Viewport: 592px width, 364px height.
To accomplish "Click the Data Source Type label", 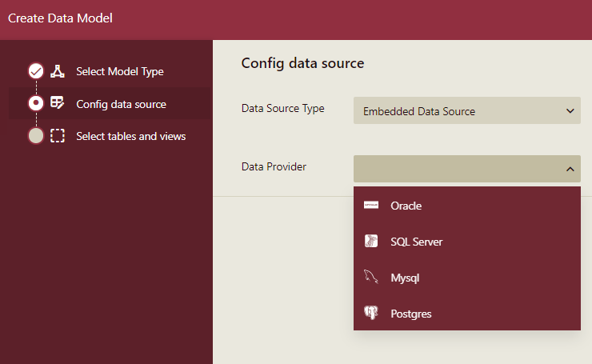I will (x=282, y=108).
